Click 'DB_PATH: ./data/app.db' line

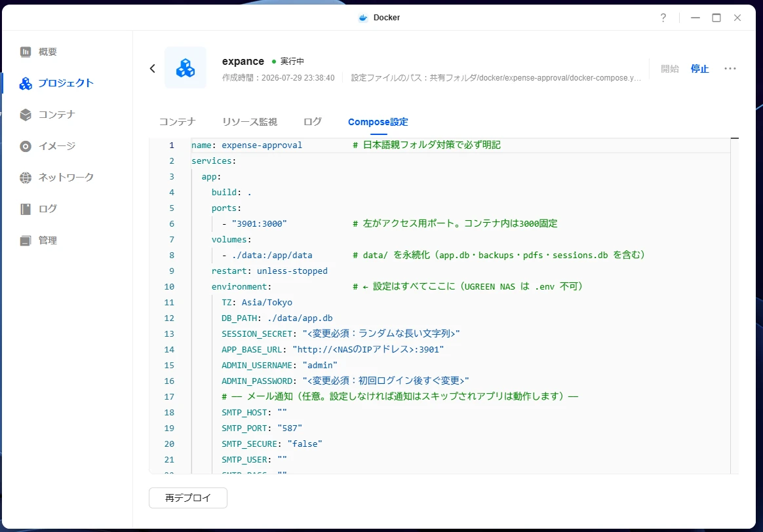coord(277,318)
